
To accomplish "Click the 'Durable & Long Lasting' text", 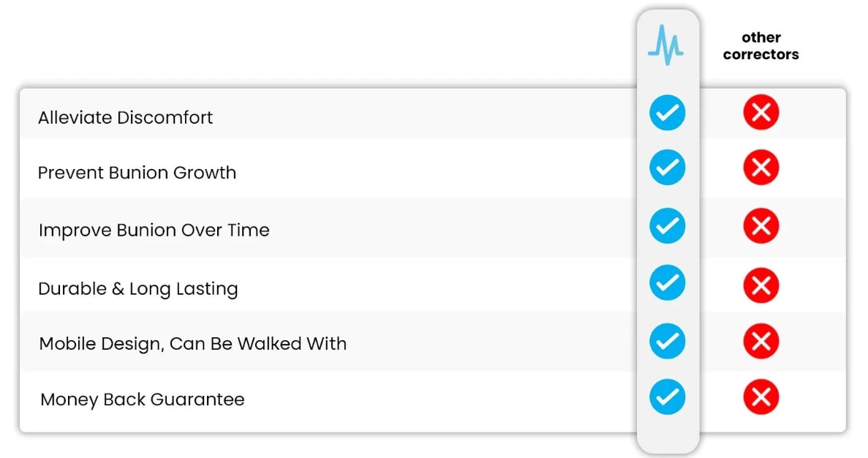I will pos(137,289).
